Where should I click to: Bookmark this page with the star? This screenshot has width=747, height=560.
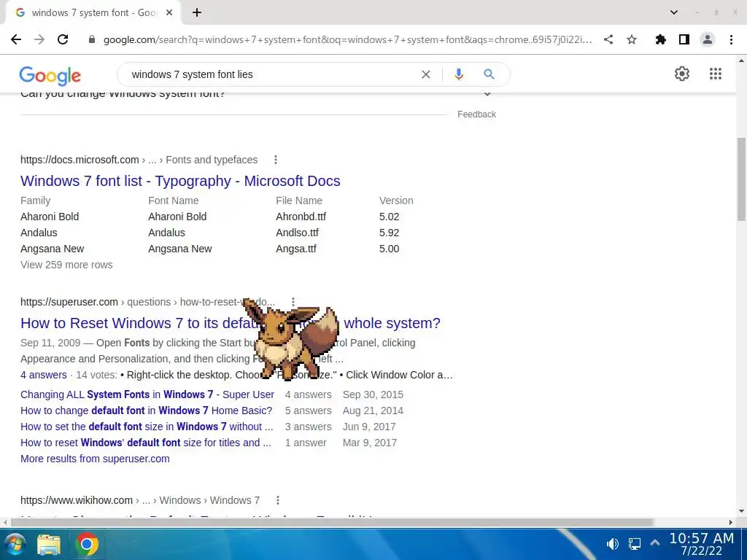click(x=632, y=39)
